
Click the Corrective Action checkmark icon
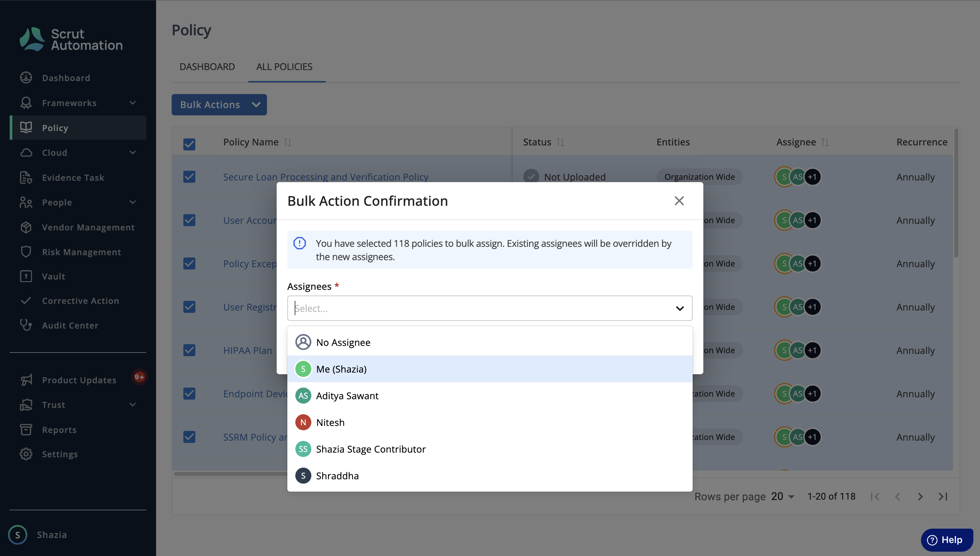pyautogui.click(x=26, y=301)
